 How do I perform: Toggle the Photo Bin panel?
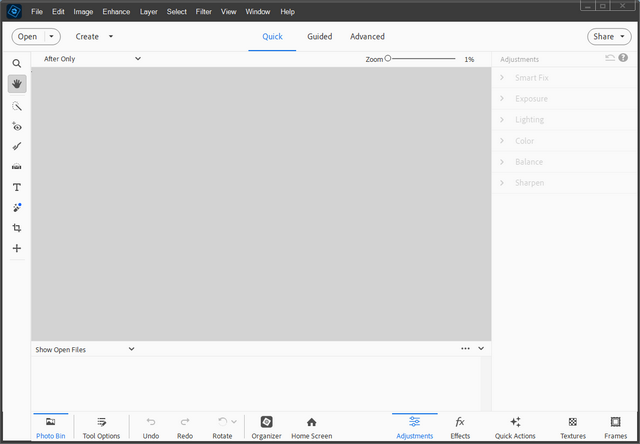click(x=50, y=427)
